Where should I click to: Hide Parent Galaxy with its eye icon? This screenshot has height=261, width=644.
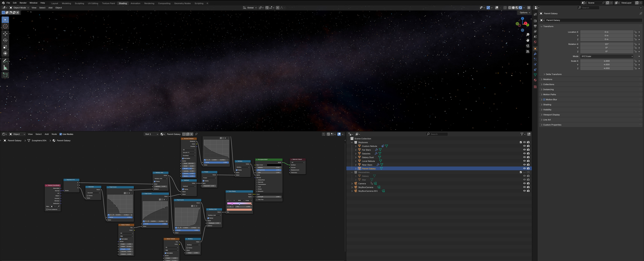[x=524, y=168]
